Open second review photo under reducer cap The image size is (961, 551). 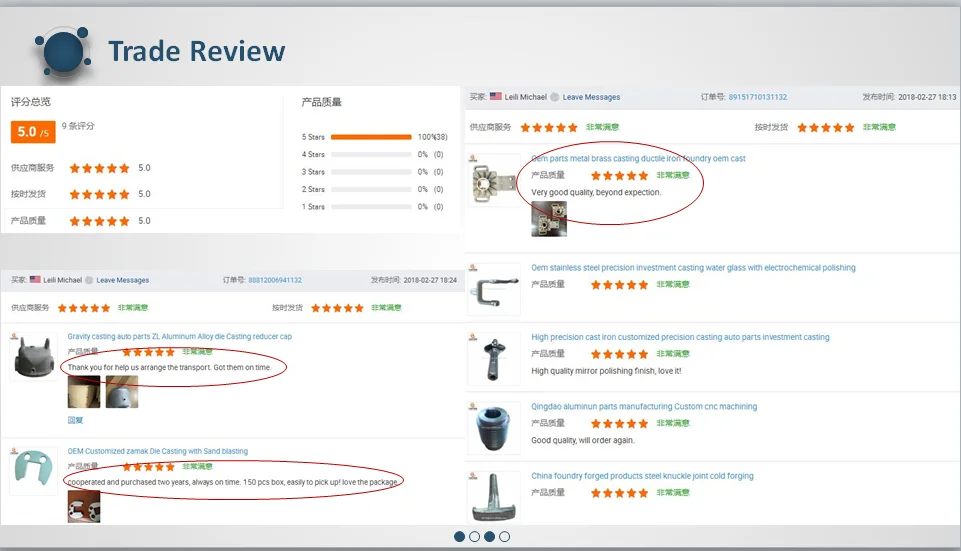click(x=122, y=392)
